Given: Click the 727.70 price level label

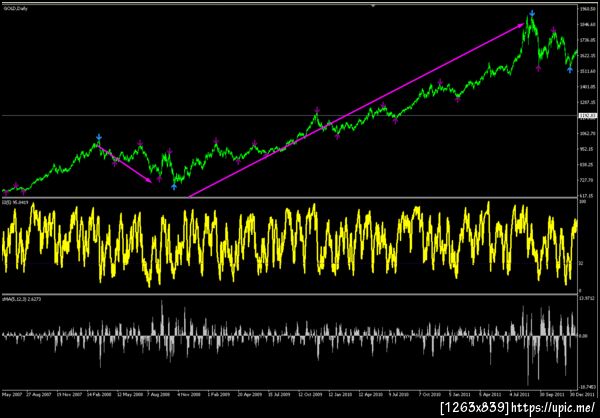Looking at the screenshot, I should click(x=588, y=180).
